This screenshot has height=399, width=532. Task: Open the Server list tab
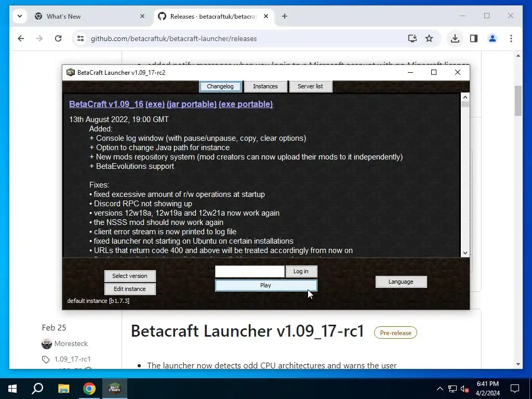[311, 86]
